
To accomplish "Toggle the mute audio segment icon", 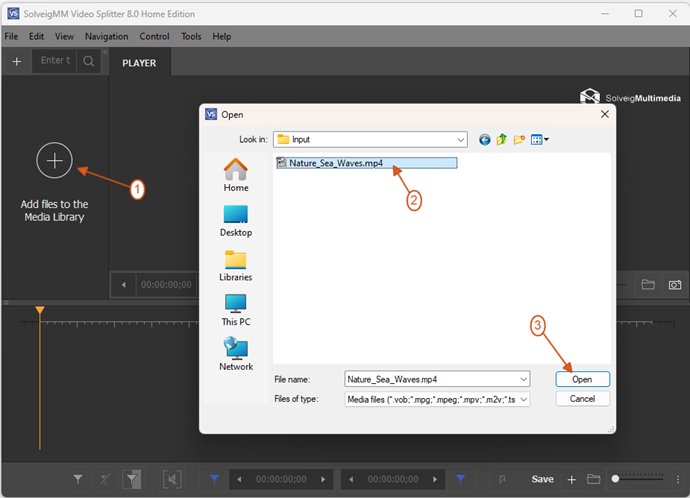I will tap(172, 479).
